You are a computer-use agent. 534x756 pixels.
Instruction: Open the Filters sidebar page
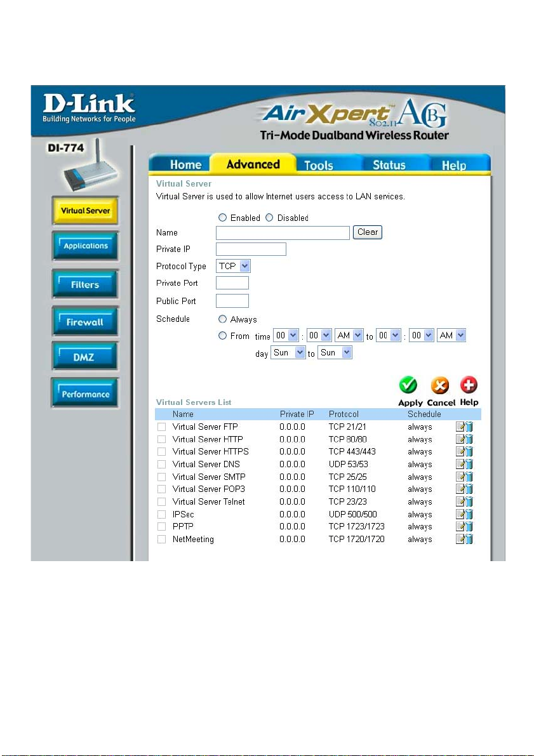point(85,284)
